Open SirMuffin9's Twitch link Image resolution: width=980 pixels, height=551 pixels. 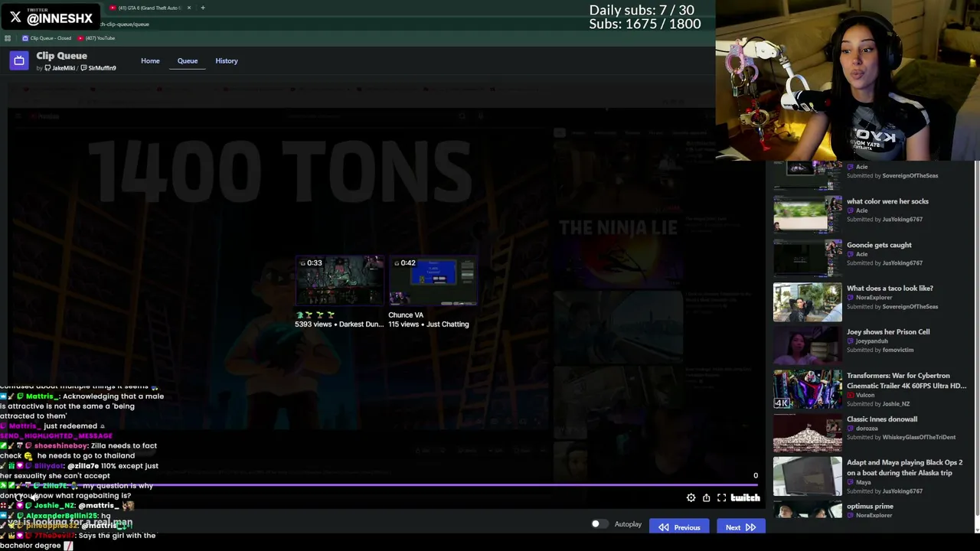(x=99, y=68)
